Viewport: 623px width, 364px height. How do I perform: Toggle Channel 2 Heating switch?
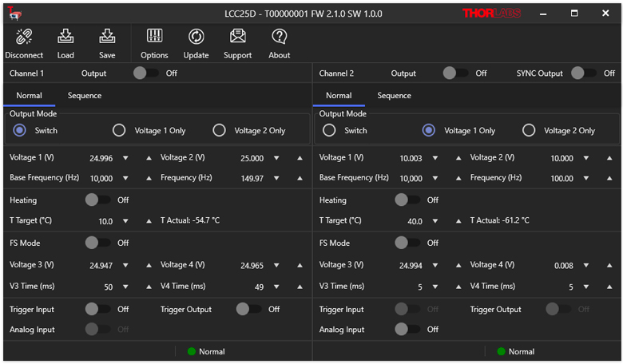(407, 200)
